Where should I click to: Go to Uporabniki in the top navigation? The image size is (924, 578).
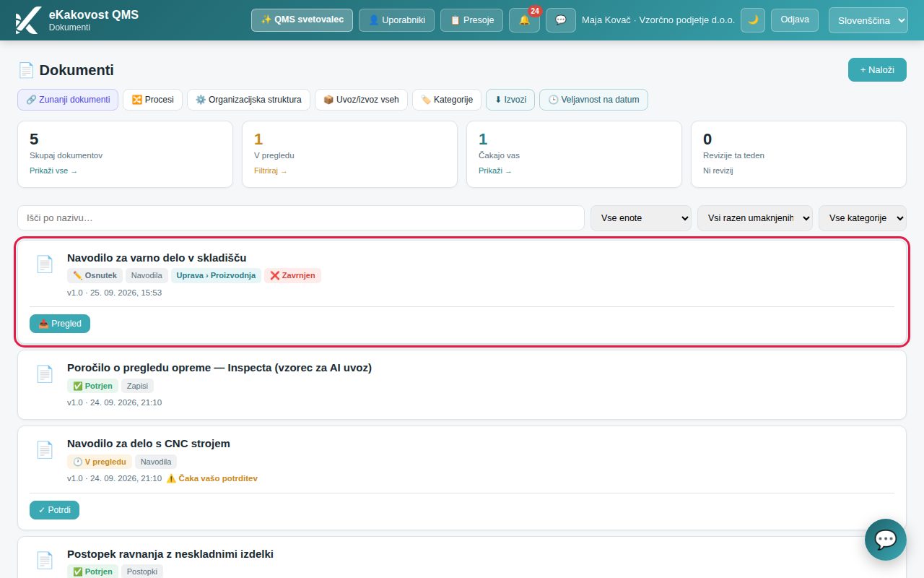[x=396, y=20]
